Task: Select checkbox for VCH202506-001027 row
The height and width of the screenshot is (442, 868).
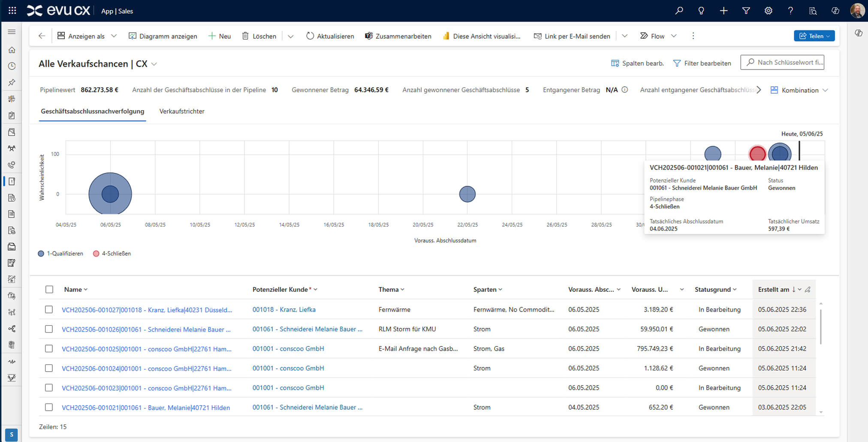Action: pos(49,309)
